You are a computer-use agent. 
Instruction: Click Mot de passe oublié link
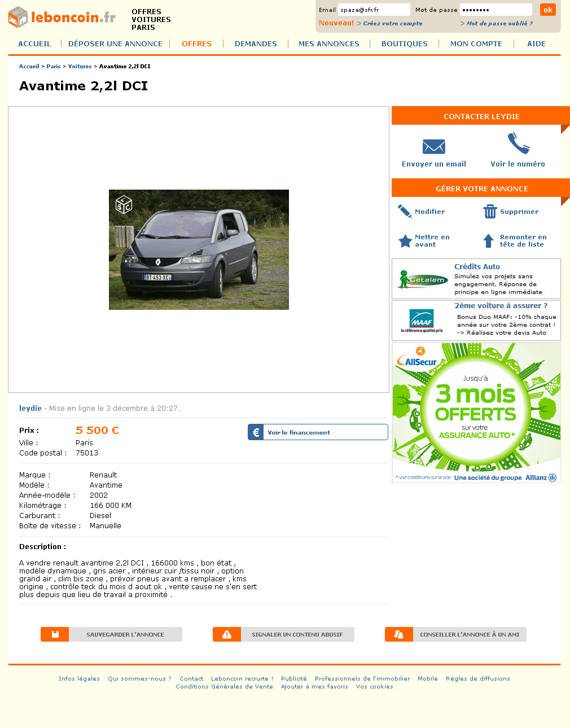(497, 23)
